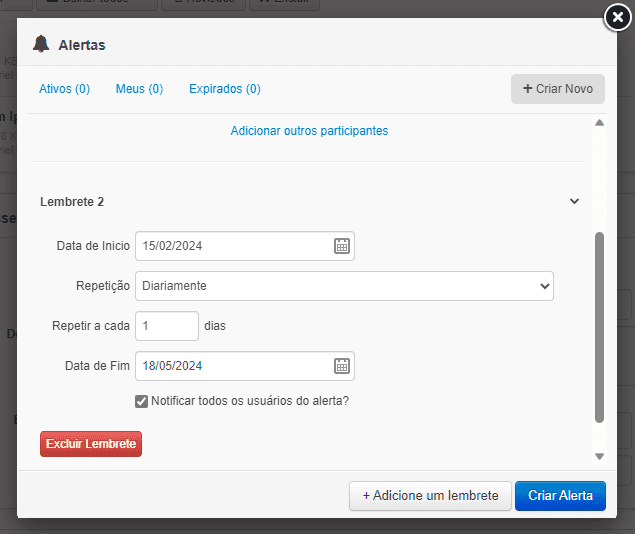The width and height of the screenshot is (635, 534).
Task: Close the Alertas dialog with X
Action: (618, 18)
